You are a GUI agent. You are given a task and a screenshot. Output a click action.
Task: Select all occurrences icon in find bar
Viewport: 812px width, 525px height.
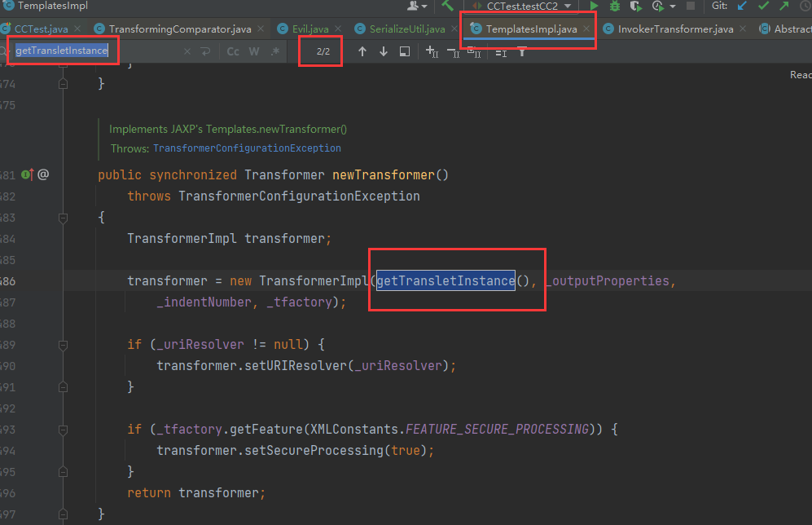tap(474, 51)
